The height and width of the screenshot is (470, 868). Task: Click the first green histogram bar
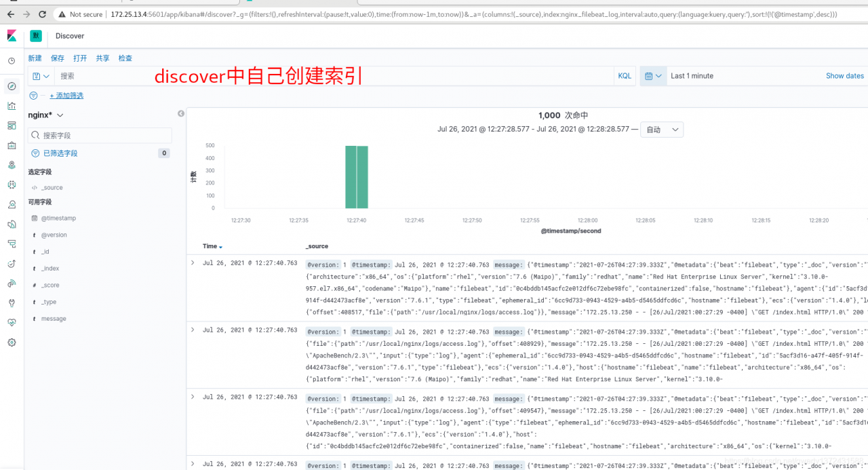point(351,177)
